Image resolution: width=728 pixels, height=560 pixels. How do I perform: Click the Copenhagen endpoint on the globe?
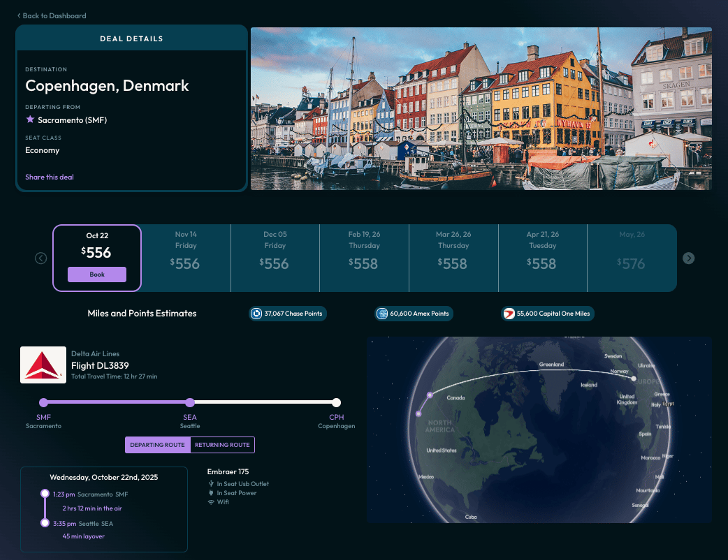click(633, 379)
